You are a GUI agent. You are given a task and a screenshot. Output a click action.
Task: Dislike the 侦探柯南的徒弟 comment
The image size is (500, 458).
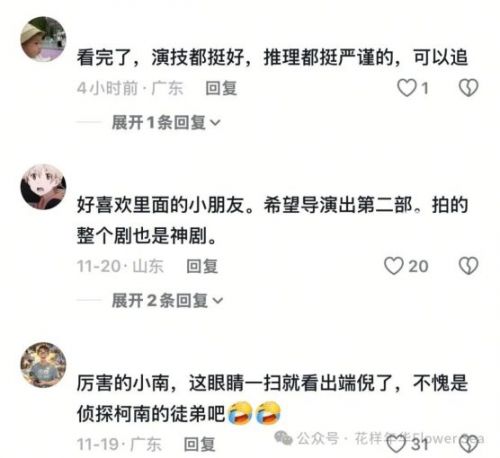469,444
